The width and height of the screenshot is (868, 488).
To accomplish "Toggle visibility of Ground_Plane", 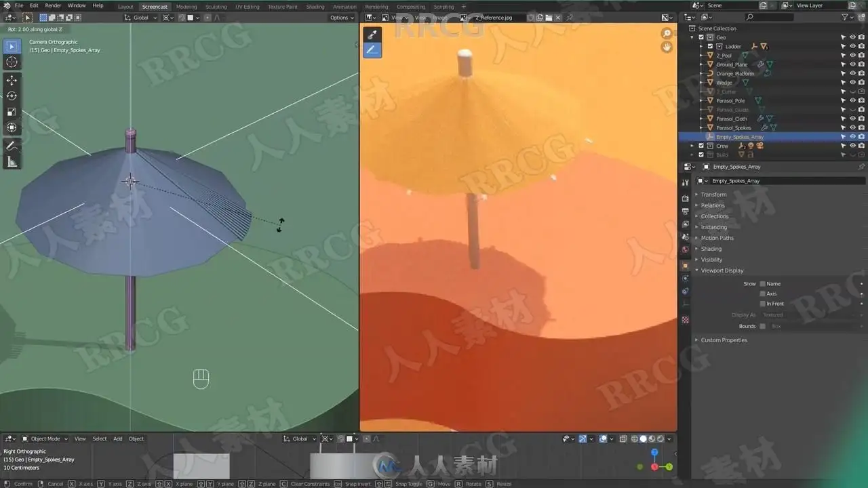I will click(852, 64).
